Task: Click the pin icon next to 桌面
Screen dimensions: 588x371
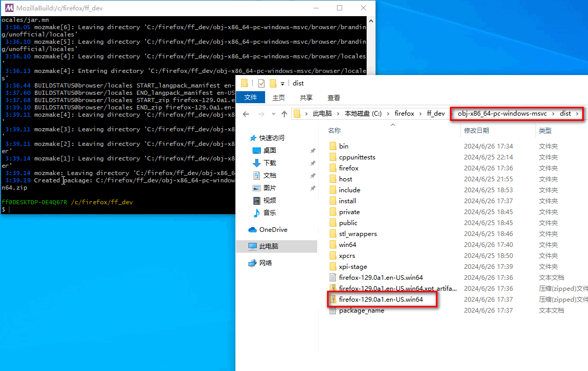Action: coord(313,151)
